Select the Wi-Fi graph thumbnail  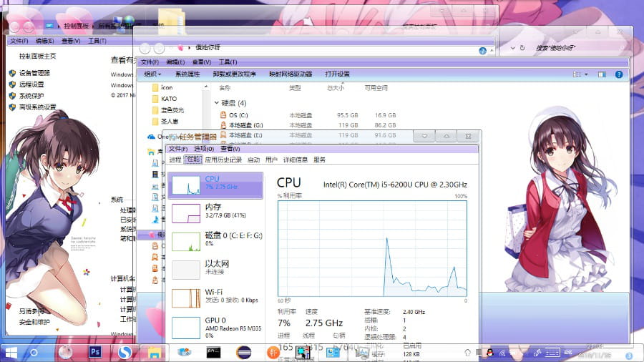coord(186,298)
